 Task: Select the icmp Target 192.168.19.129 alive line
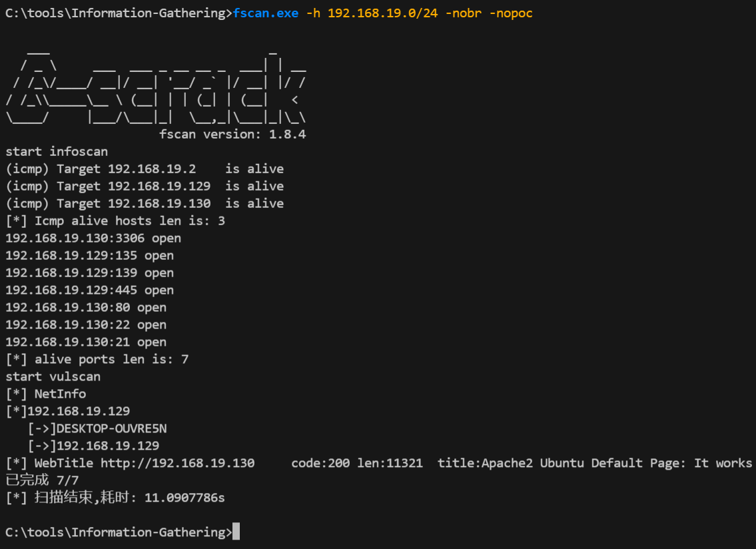click(145, 186)
